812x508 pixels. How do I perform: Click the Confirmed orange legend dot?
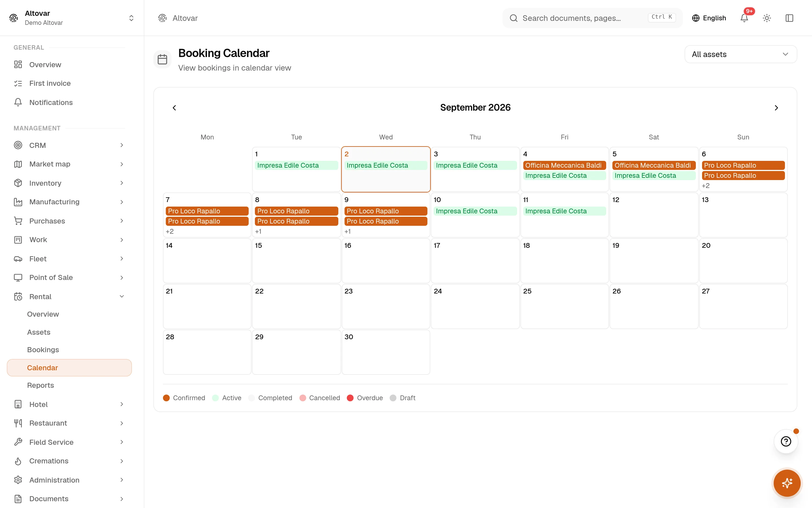coord(166,398)
